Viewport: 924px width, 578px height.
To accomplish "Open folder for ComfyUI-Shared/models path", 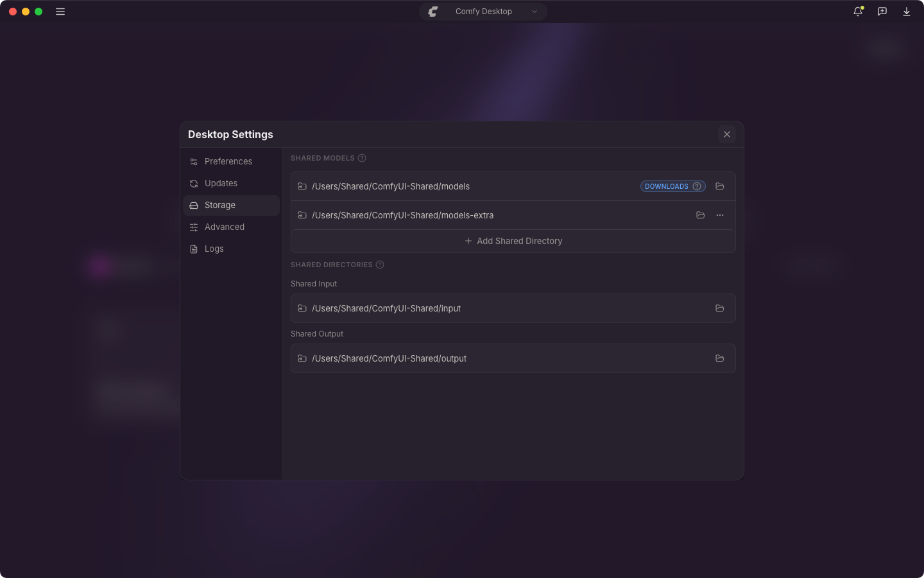I will tap(720, 186).
